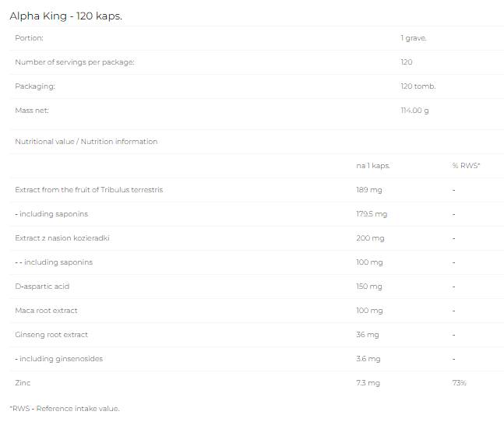
Task: Click the 'na 1 kaps.' column header
Action: click(372, 166)
